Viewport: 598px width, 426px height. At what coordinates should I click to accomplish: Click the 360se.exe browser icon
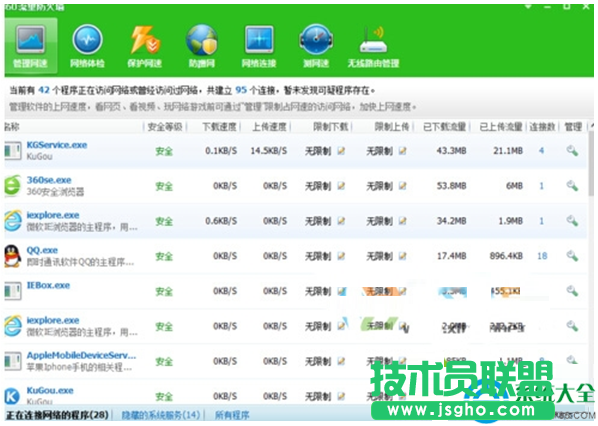(x=12, y=186)
